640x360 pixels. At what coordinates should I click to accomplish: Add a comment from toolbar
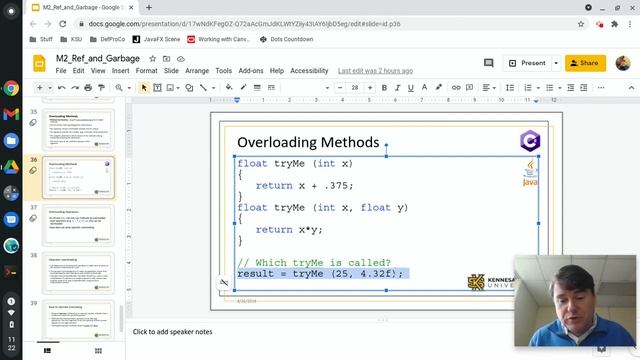[x=469, y=88]
